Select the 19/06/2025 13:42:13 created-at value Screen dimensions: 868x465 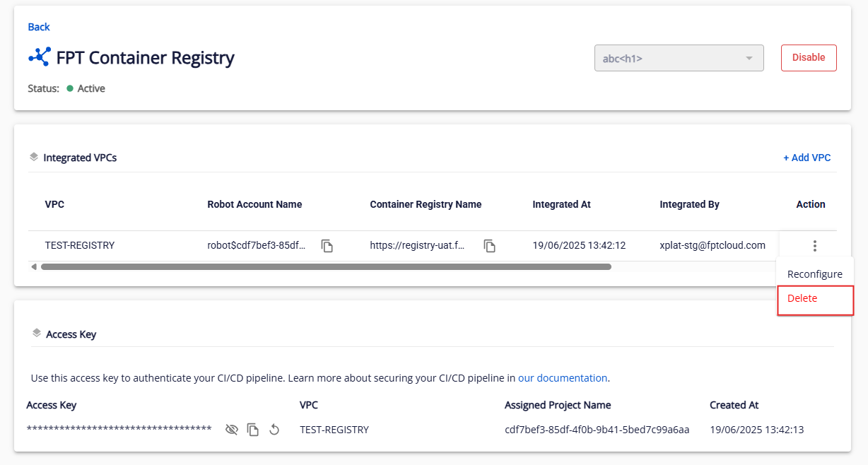tap(756, 430)
